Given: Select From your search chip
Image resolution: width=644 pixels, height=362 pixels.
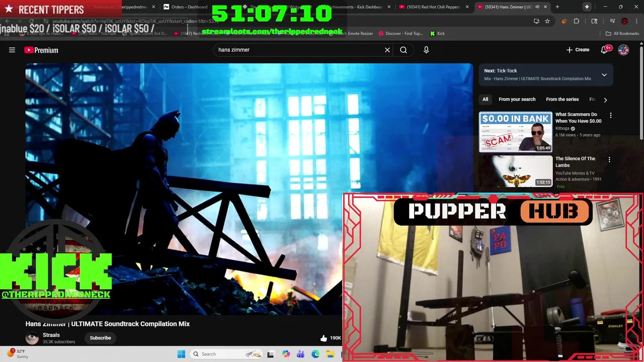Looking at the screenshot, I should (x=517, y=100).
